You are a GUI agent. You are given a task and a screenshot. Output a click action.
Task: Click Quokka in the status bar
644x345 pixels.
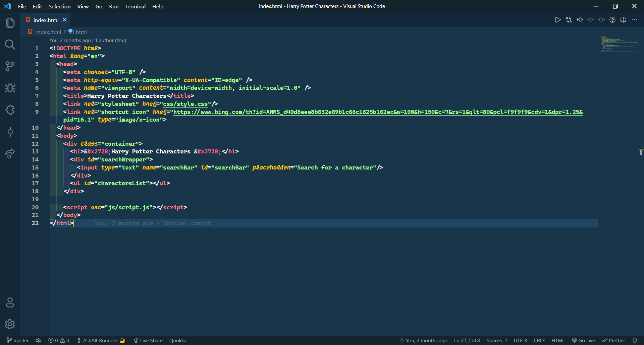(x=178, y=340)
